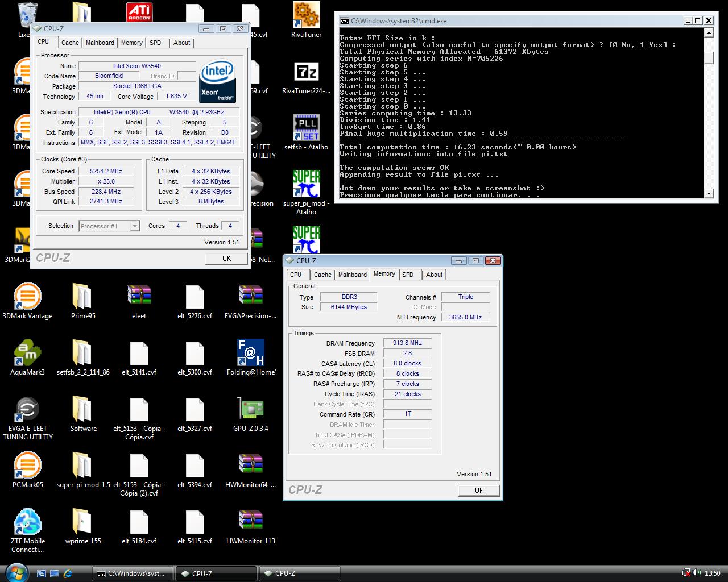Click cmd window scrollbar up arrow
The height and width of the screenshot is (582, 728).
pos(709,32)
